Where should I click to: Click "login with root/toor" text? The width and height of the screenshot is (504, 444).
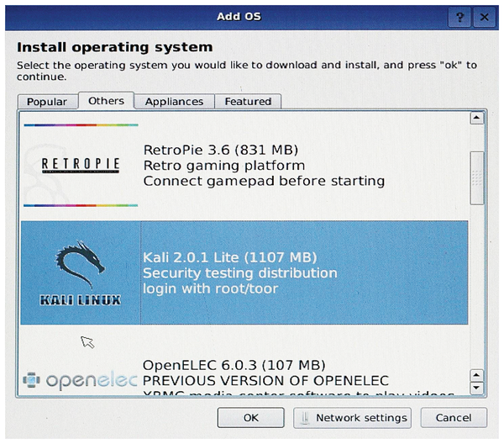point(211,288)
